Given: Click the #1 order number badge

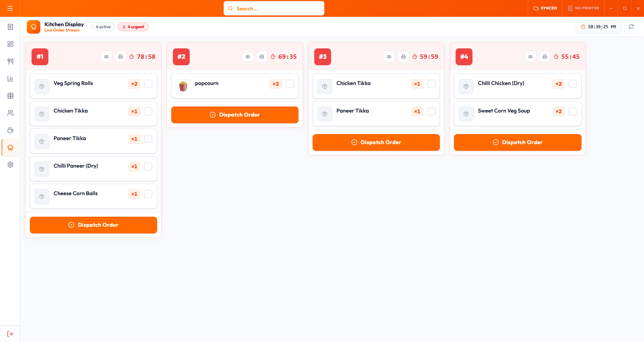Looking at the screenshot, I should pos(40,57).
